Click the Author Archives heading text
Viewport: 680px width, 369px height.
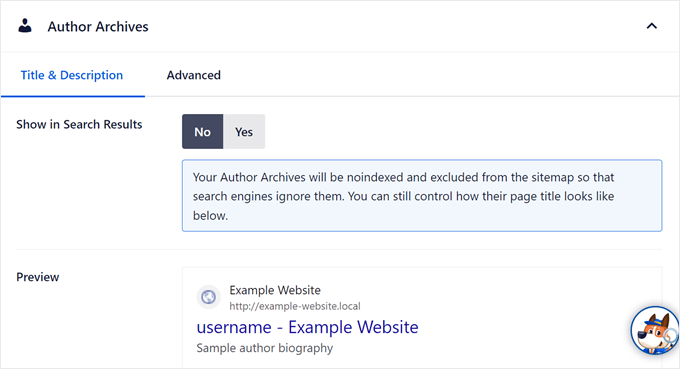(98, 26)
